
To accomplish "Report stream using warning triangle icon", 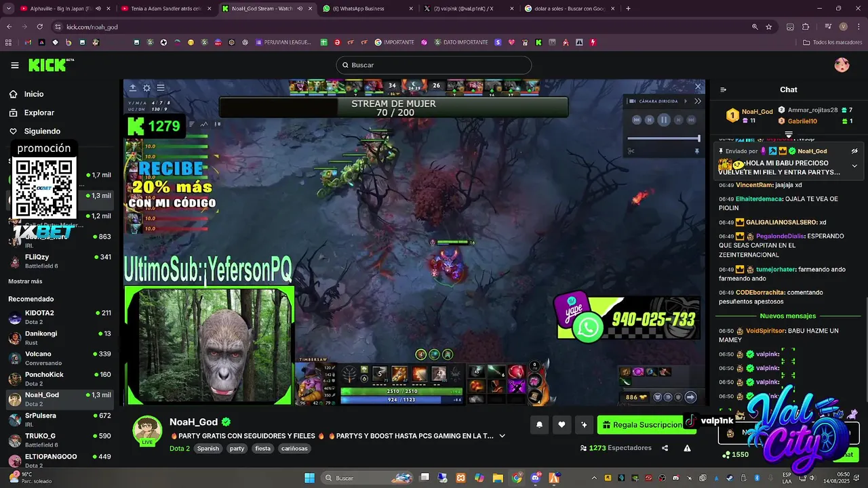I will click(687, 448).
